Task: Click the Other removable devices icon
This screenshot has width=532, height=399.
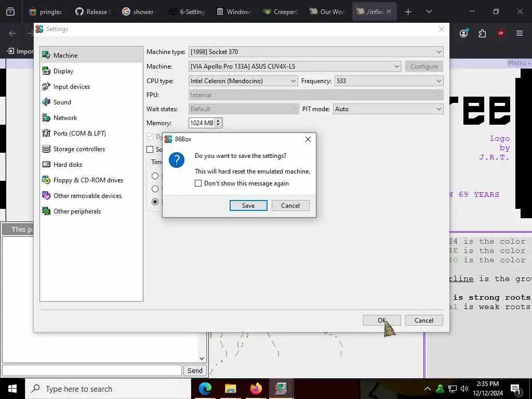Action: (46, 195)
